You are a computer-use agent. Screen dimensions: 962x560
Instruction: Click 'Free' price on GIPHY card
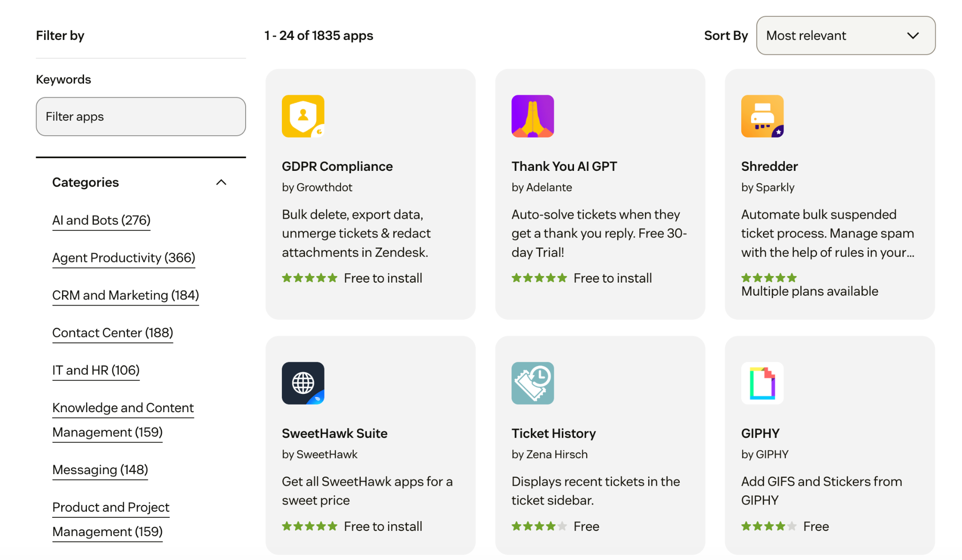pos(816,526)
